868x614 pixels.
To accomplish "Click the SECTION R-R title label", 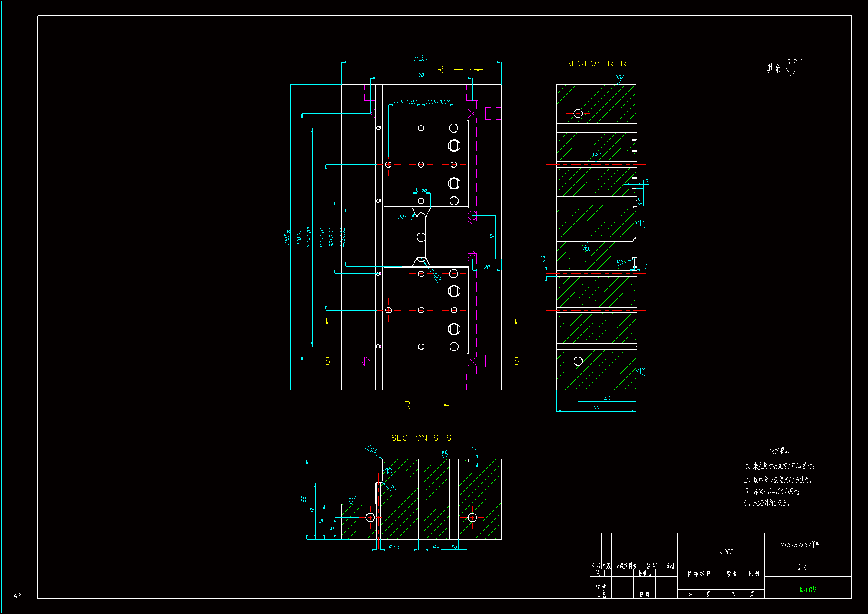I will (x=596, y=64).
